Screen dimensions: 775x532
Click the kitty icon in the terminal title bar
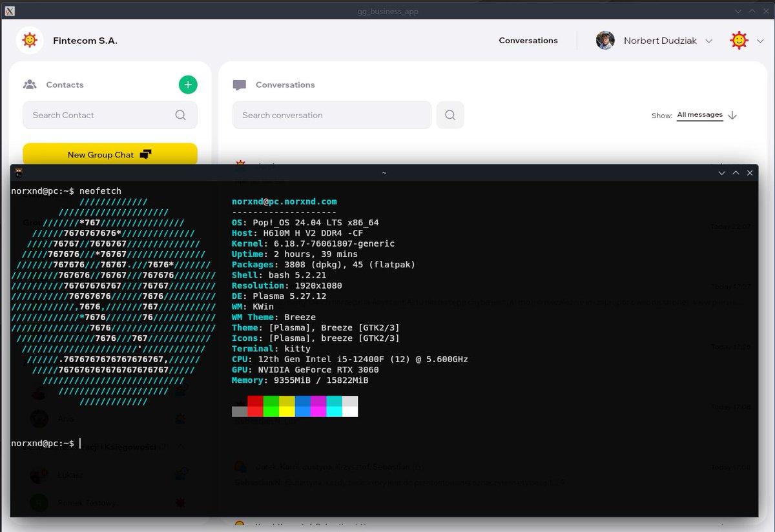(x=19, y=172)
